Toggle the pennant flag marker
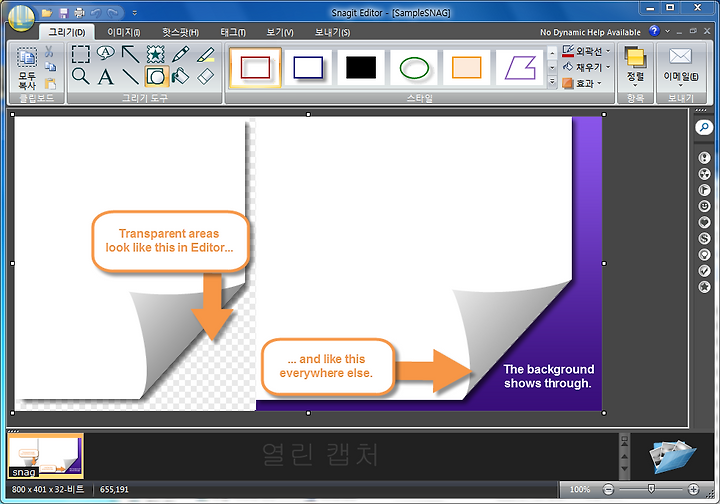Viewport: 720px width, 504px height. pos(704,190)
